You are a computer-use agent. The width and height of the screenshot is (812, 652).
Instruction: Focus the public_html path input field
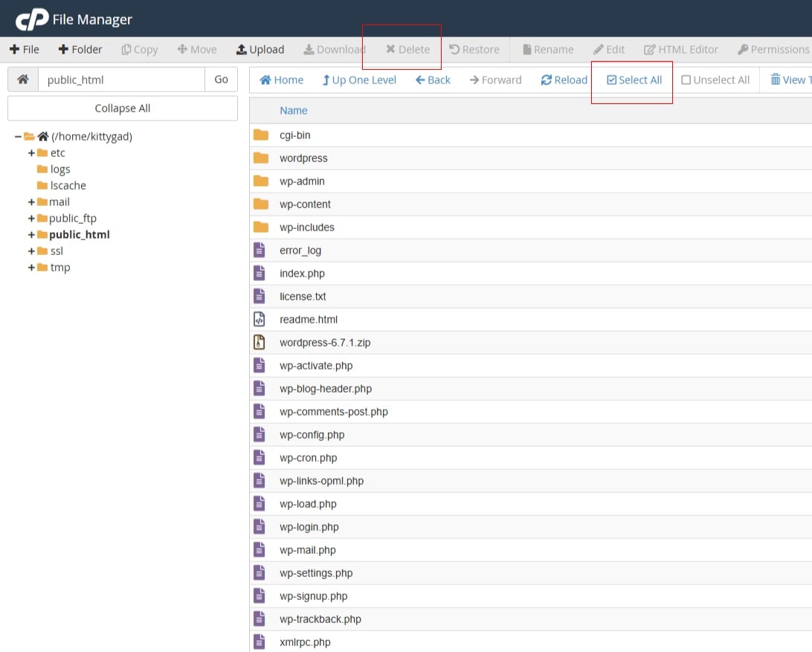[121, 80]
